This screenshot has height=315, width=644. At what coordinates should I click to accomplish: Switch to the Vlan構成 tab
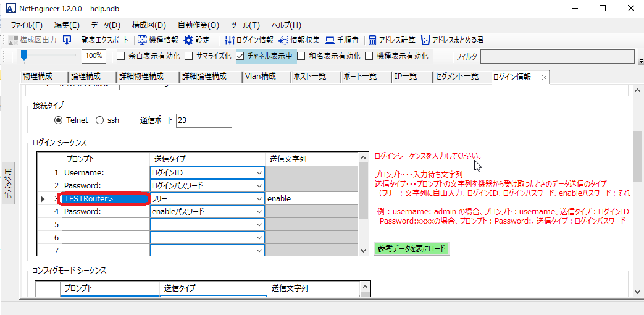260,77
